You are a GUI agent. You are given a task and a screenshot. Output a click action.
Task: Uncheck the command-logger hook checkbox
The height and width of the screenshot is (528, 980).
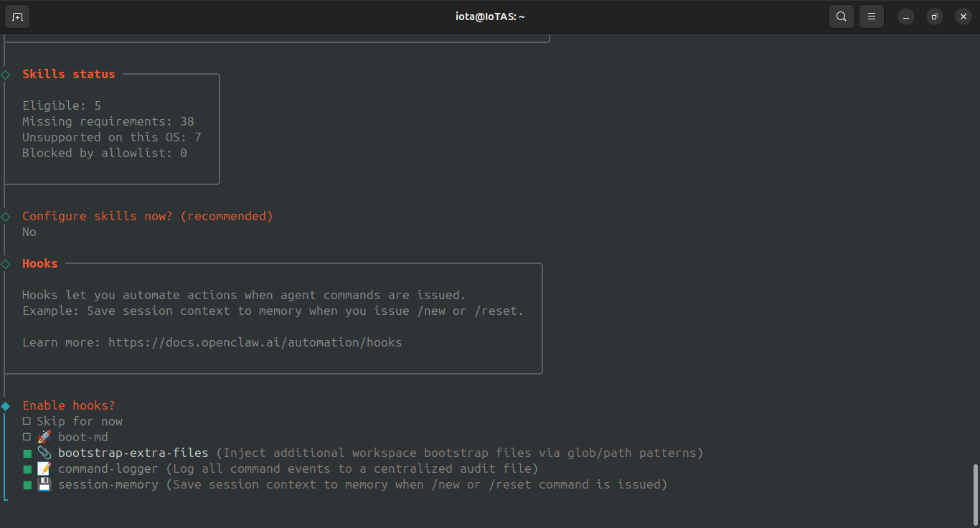coord(27,469)
